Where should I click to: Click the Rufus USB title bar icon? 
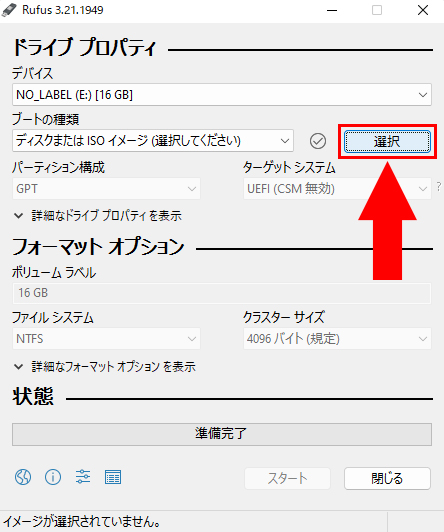9,10
